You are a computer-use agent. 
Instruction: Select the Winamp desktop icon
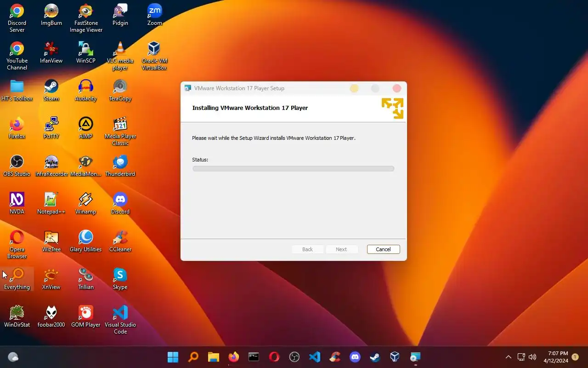point(86,203)
